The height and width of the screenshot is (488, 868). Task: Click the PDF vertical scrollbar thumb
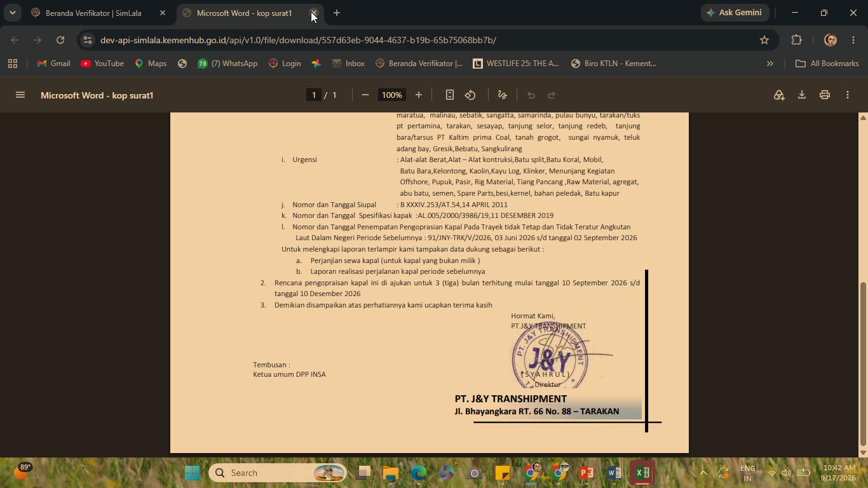coord(863,364)
